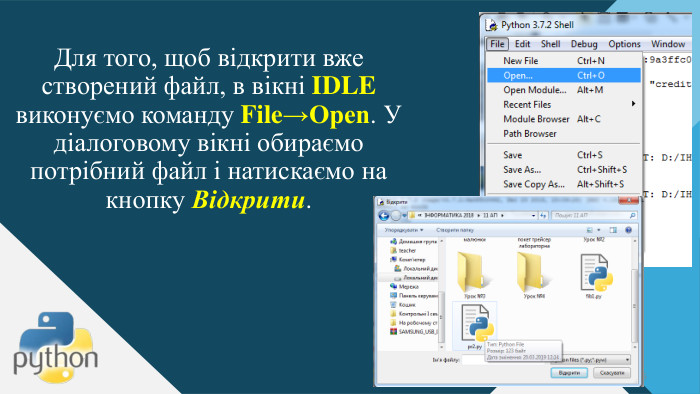This screenshot has width=700, height=394.
Task: Open the Debug menu
Action: (584, 44)
